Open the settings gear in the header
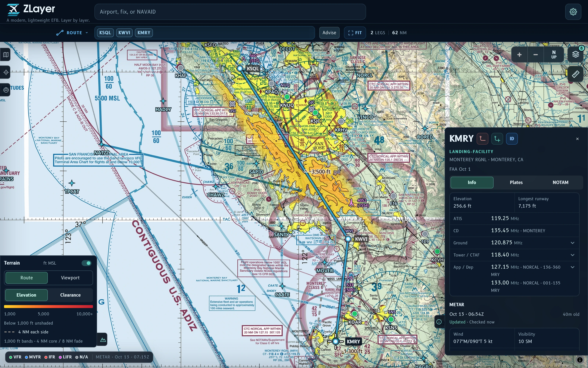The height and width of the screenshot is (368, 588). click(573, 12)
